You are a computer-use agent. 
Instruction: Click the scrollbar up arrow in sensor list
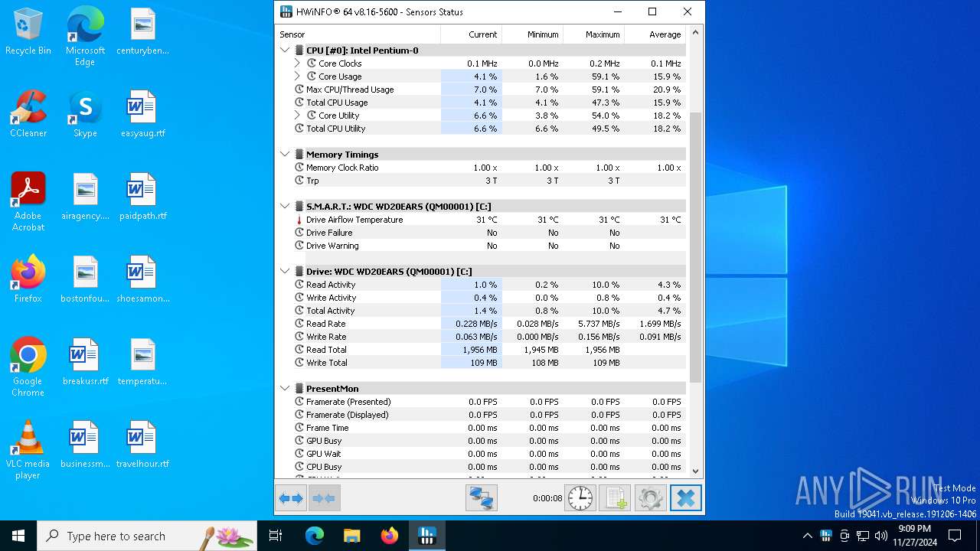695,33
